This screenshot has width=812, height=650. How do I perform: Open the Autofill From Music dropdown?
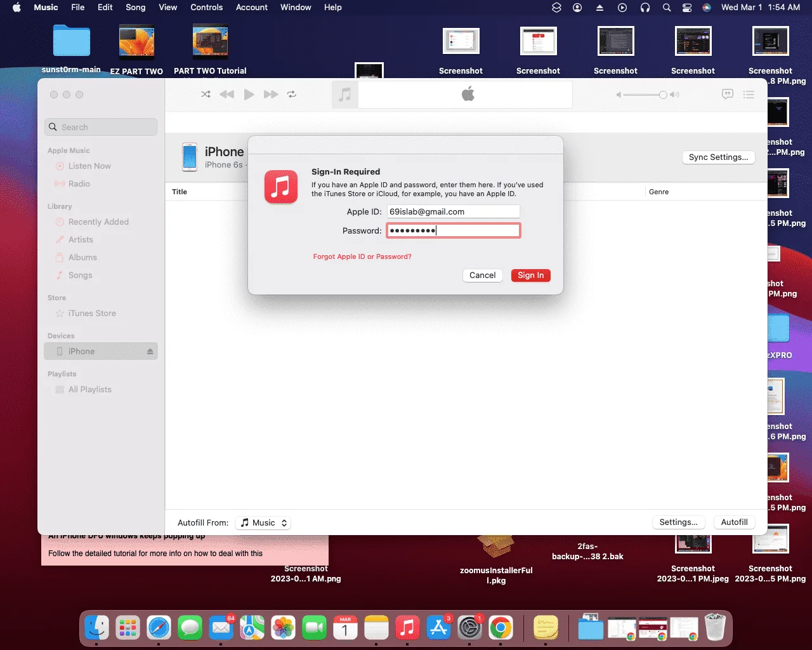(x=264, y=522)
